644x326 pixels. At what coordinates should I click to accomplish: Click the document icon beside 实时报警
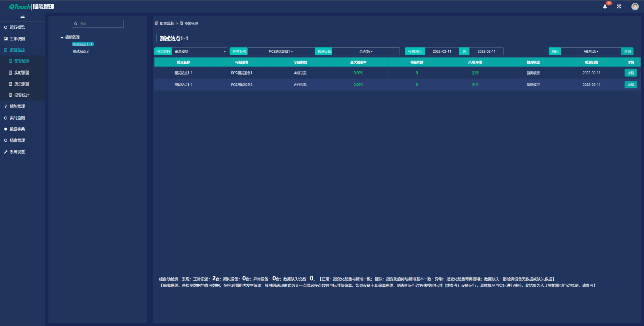click(10, 73)
